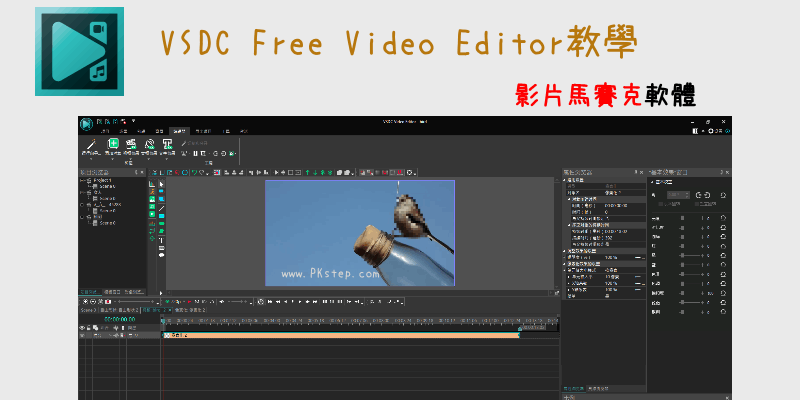Reset the Red slider value
Image resolution: width=800 pixels, height=400 pixels.
pyautogui.click(x=723, y=246)
